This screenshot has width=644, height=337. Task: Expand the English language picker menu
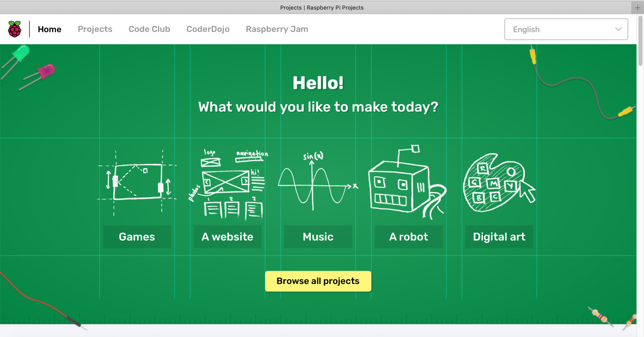tap(565, 29)
